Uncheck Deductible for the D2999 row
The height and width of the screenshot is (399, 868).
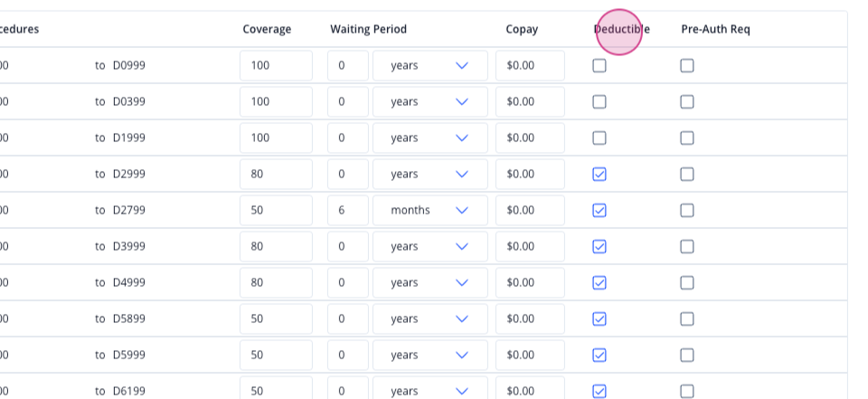(x=599, y=175)
